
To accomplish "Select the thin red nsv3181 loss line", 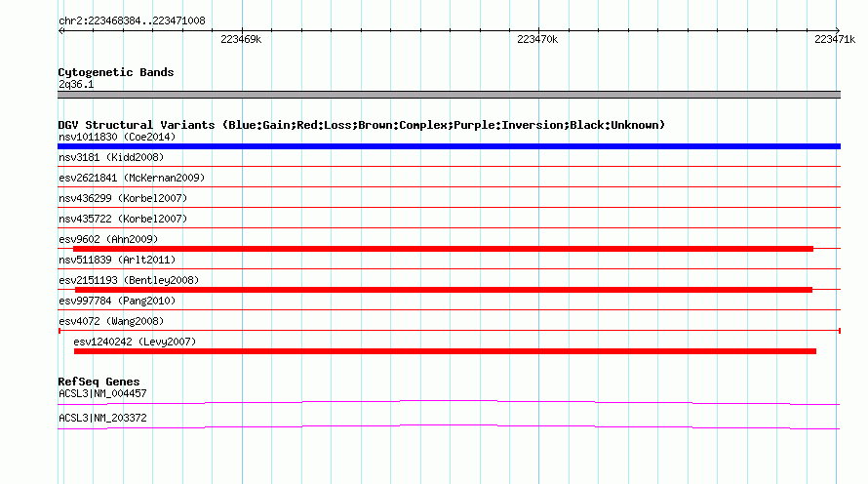I will (x=449, y=166).
